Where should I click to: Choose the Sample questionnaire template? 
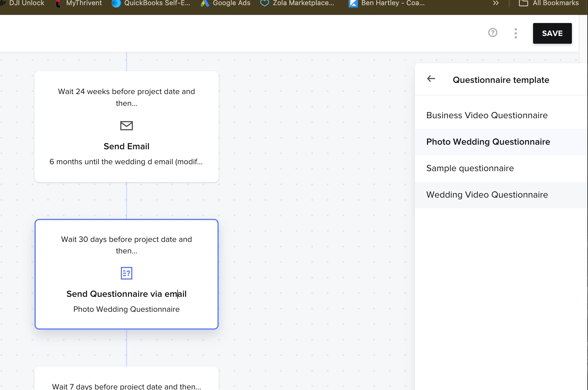tap(470, 168)
